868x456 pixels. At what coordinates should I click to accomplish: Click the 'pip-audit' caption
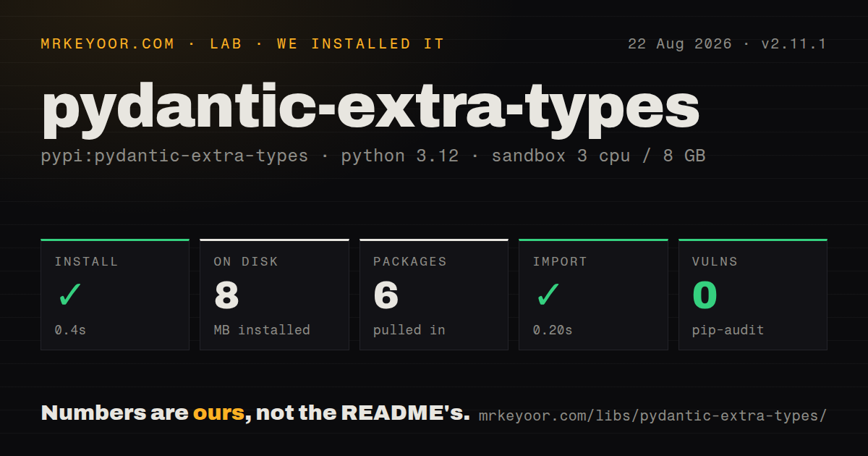728,330
